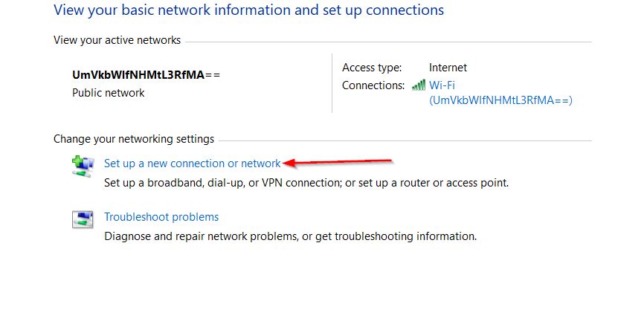Click the basic network information page heading
The width and height of the screenshot is (644, 324).
pos(249,10)
